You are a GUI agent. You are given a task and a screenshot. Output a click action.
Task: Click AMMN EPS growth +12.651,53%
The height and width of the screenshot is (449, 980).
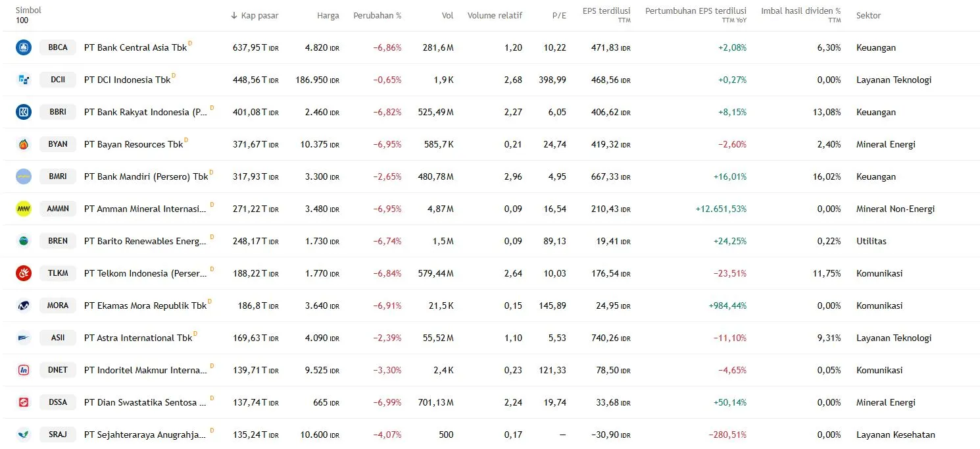click(x=721, y=209)
